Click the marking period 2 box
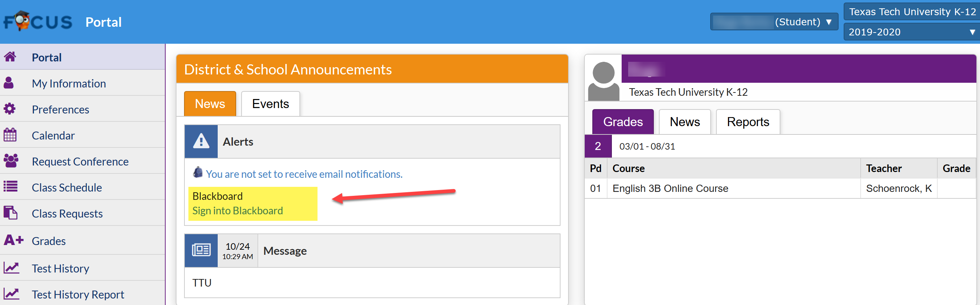The image size is (980, 305). pos(598,146)
